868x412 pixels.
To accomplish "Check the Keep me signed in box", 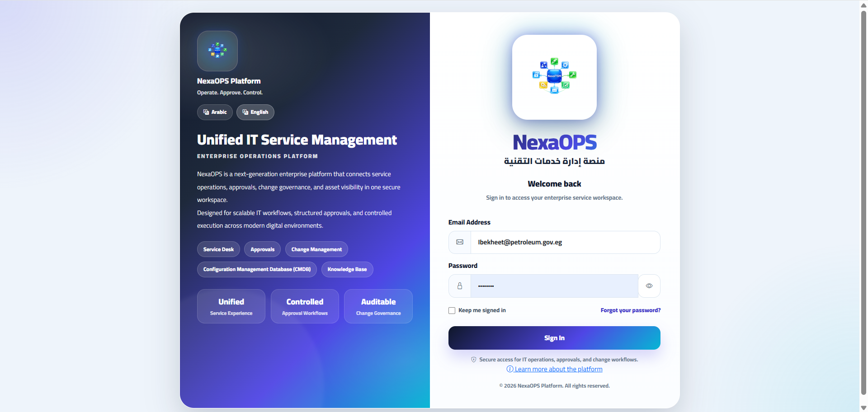I will 452,310.
